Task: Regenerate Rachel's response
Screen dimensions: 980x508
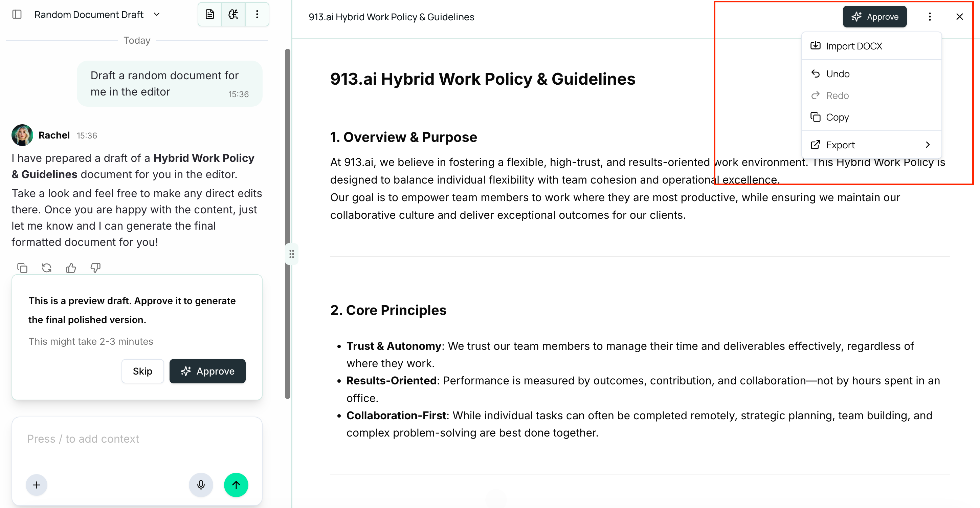Action: point(47,268)
